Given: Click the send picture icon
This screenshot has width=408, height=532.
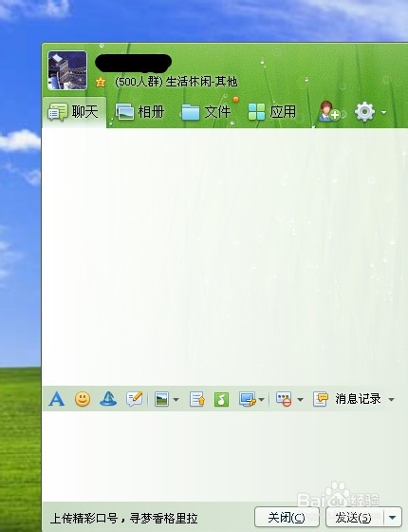Looking at the screenshot, I should tap(161, 399).
